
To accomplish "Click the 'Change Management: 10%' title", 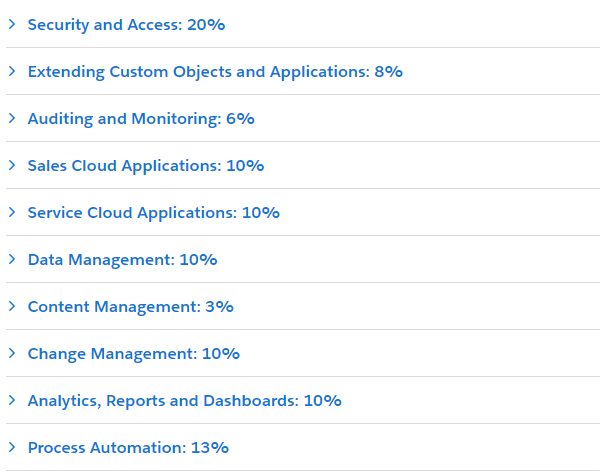I will click(x=133, y=354).
